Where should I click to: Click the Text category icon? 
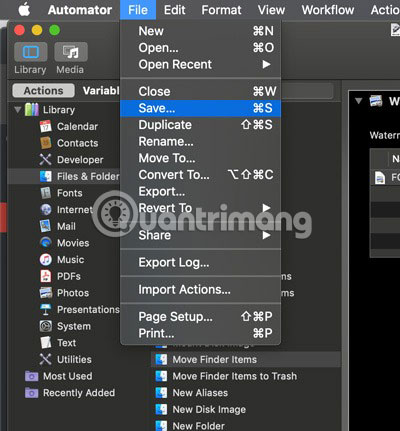pyautogui.click(x=46, y=343)
